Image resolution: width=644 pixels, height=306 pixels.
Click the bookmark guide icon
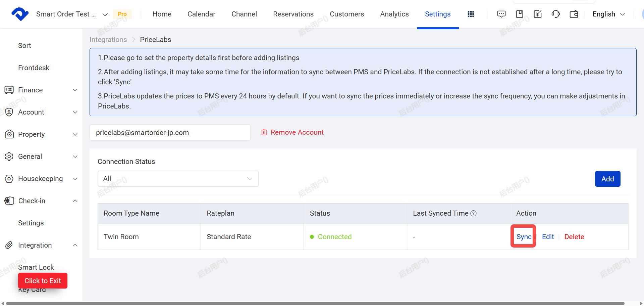click(520, 14)
